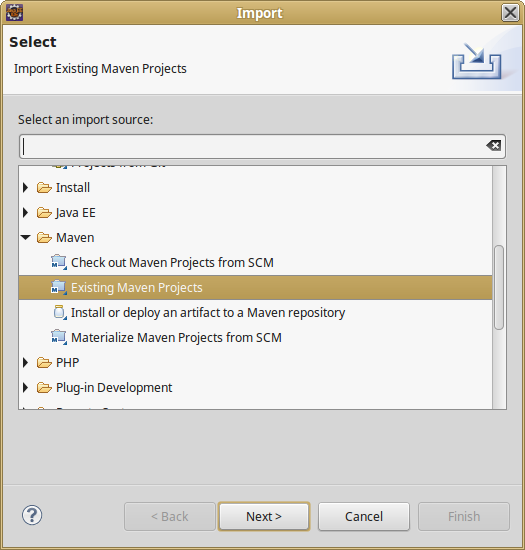Viewport: 525px width, 550px height.
Task: Expand the Plug-in Development category
Action: [x=26, y=388]
